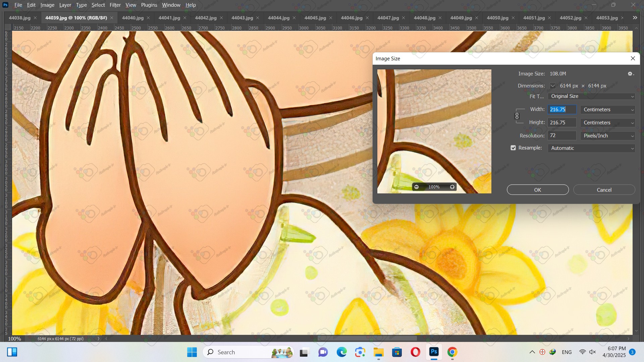
Task: Switch to the 44047.jpg tab
Action: pos(388,18)
